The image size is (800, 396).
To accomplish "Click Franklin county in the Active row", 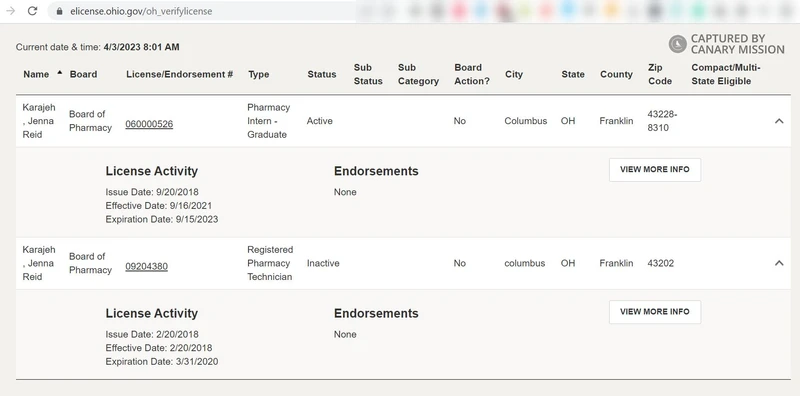I will coord(616,121).
